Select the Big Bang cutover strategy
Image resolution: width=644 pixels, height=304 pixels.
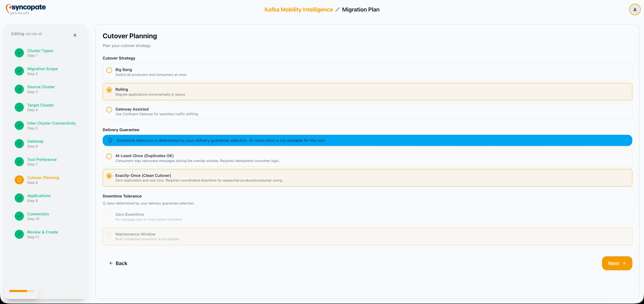109,70
